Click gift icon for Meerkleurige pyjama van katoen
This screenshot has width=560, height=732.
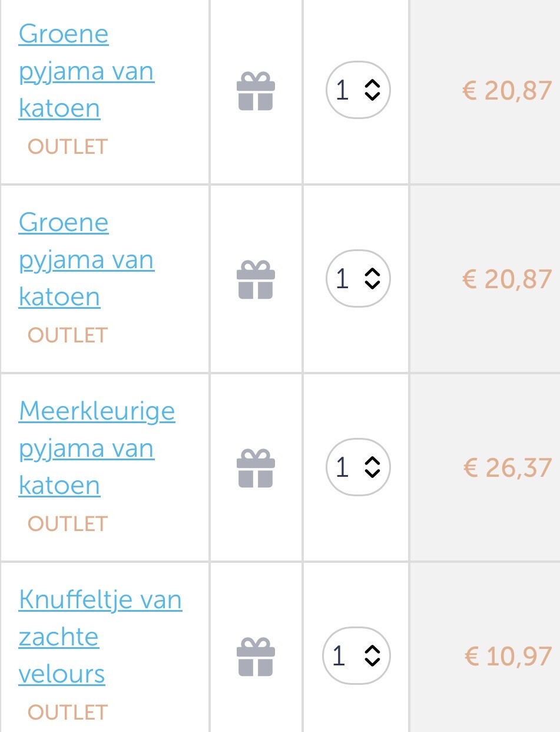click(x=256, y=468)
